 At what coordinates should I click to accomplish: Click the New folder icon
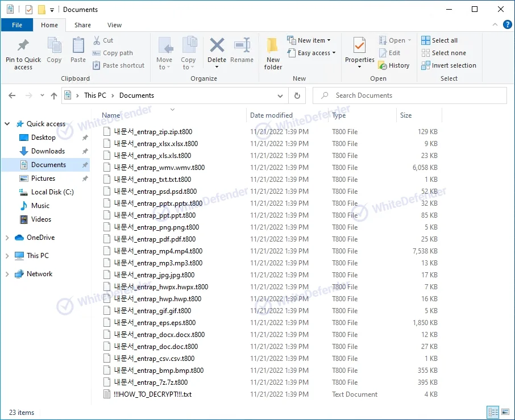click(273, 46)
